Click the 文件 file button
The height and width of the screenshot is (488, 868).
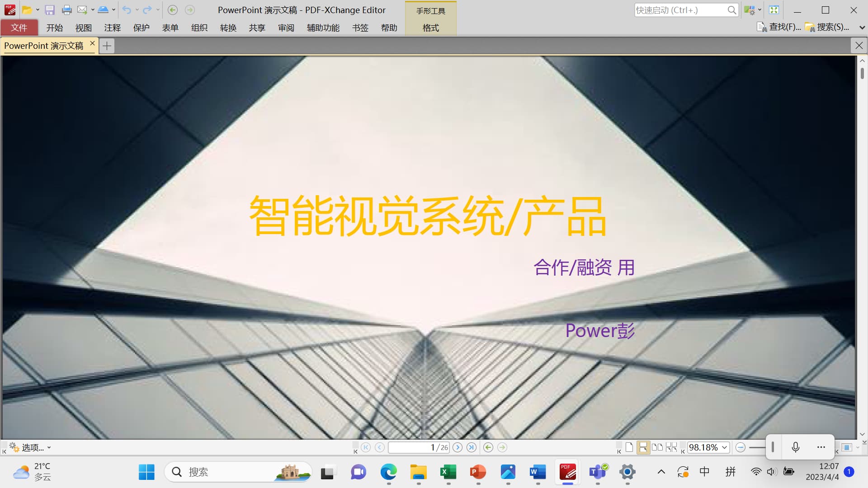(19, 28)
